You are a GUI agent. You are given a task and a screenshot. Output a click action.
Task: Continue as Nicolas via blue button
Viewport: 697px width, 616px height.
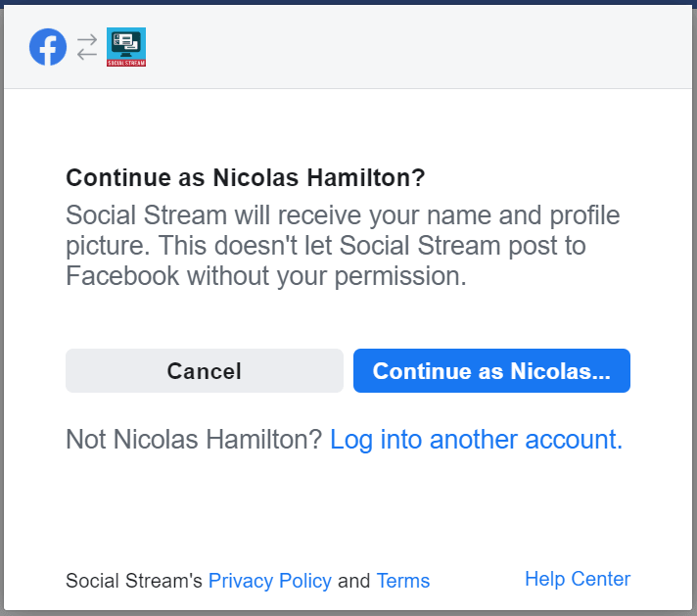[x=491, y=370]
